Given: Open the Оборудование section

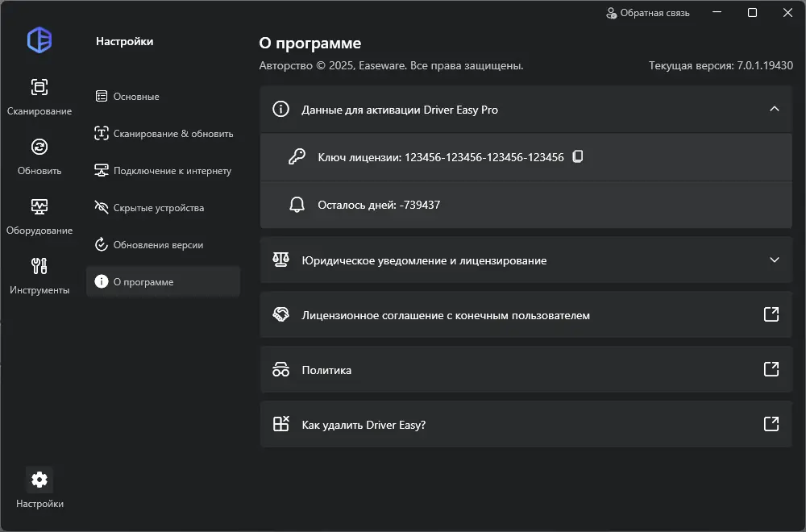Looking at the screenshot, I should click(x=39, y=214).
